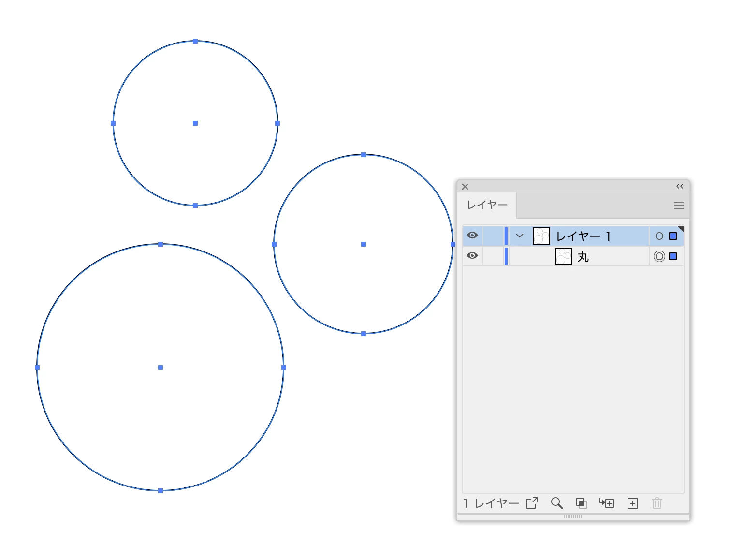Click the make clipping mask icon
This screenshot has height=560, width=730.
tap(582, 503)
